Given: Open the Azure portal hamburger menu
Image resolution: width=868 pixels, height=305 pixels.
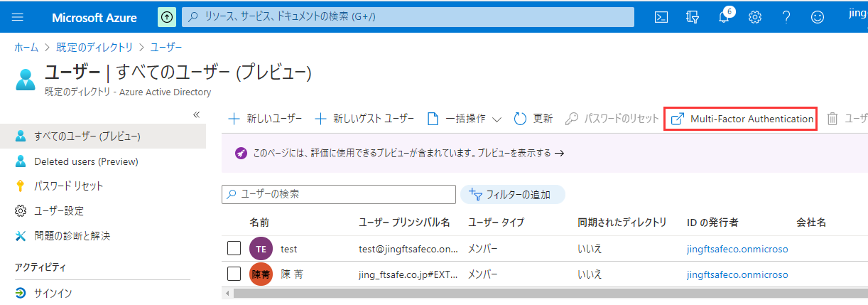Looking at the screenshot, I should point(18,18).
